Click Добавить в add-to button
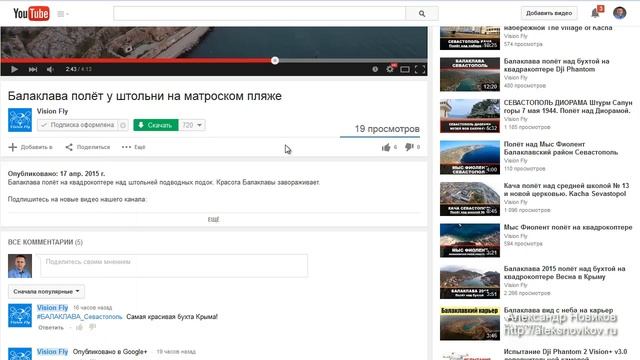The height and width of the screenshot is (360, 640). pos(31,147)
